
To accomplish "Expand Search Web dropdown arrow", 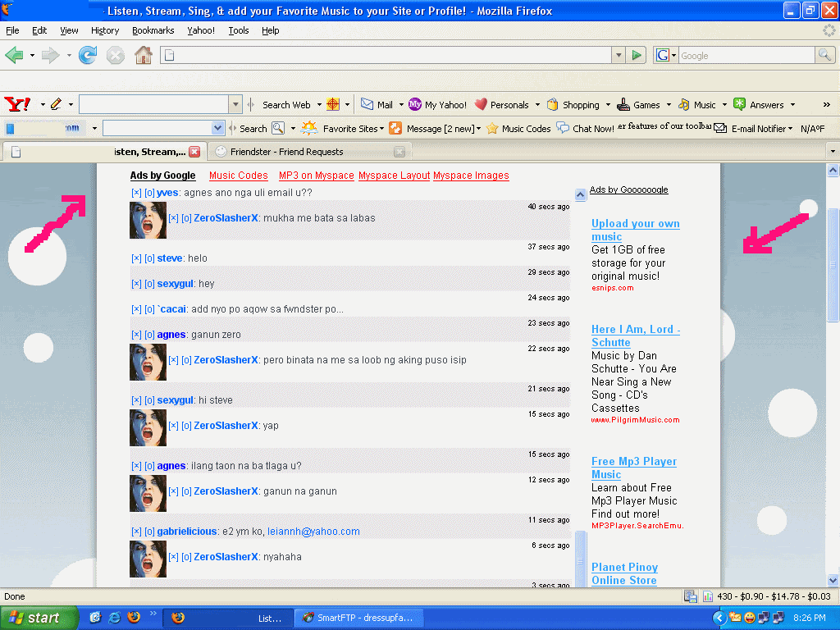I will pyautogui.click(x=319, y=104).
